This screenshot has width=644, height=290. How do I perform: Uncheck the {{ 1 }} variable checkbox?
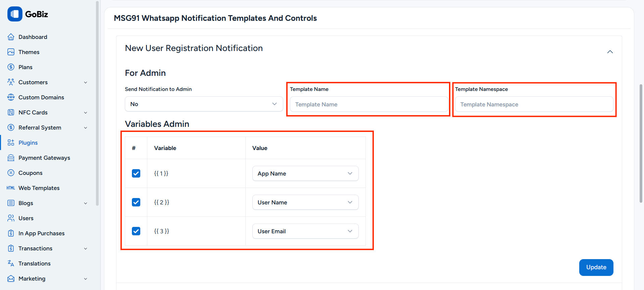[136, 174]
